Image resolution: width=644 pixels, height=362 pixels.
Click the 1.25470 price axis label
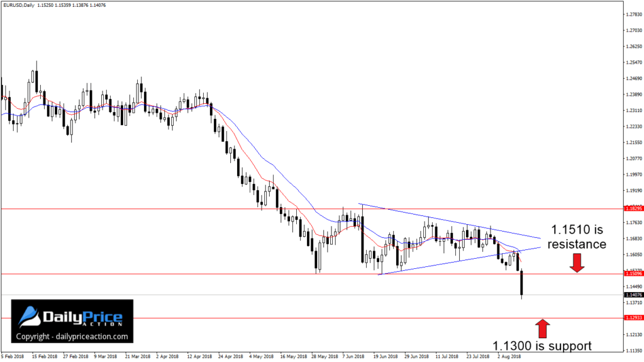[x=634, y=62]
